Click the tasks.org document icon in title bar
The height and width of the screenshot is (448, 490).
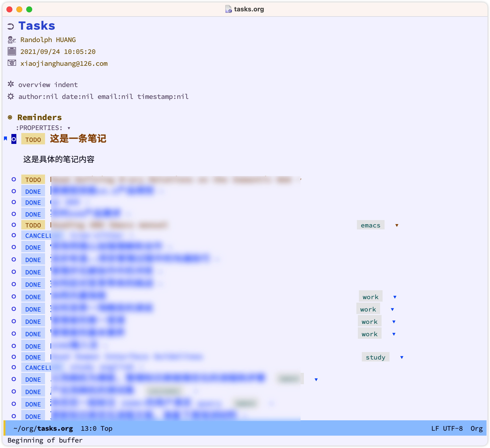point(228,9)
